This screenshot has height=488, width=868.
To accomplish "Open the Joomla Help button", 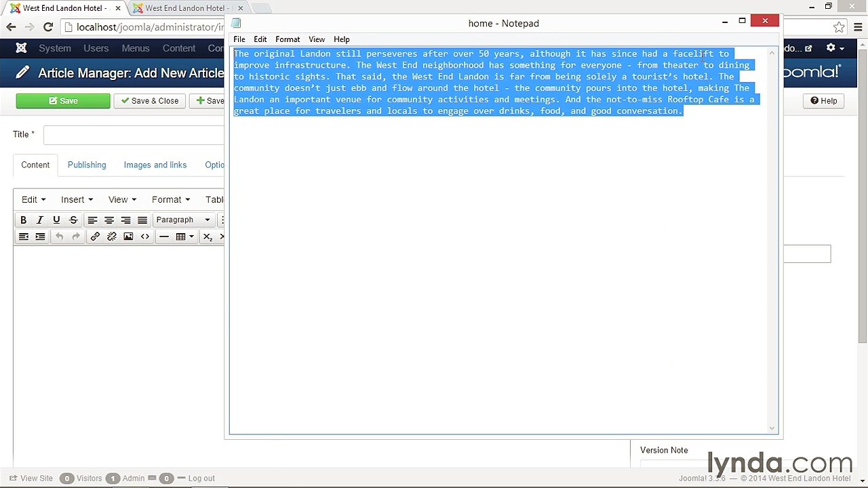I will (823, 101).
